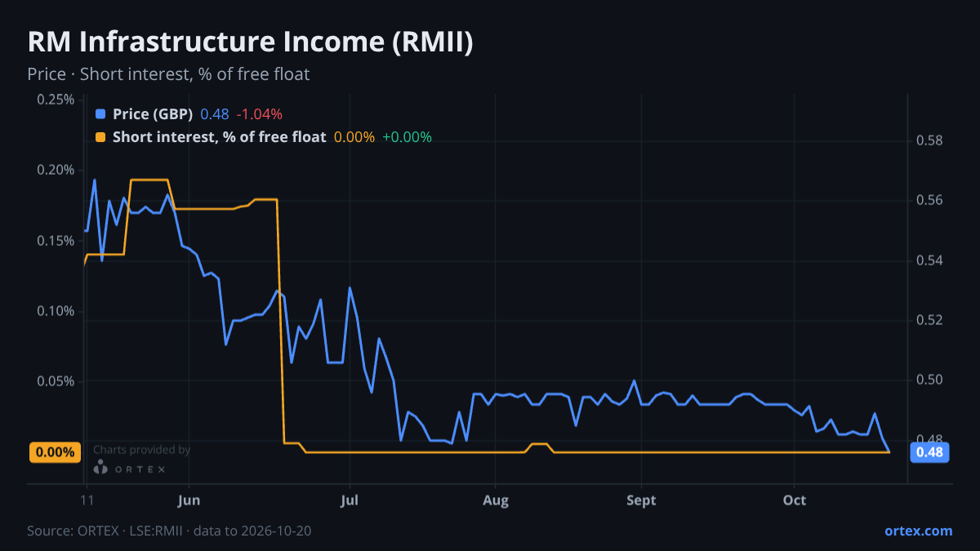Click the 0.05% left axis label

coord(56,381)
